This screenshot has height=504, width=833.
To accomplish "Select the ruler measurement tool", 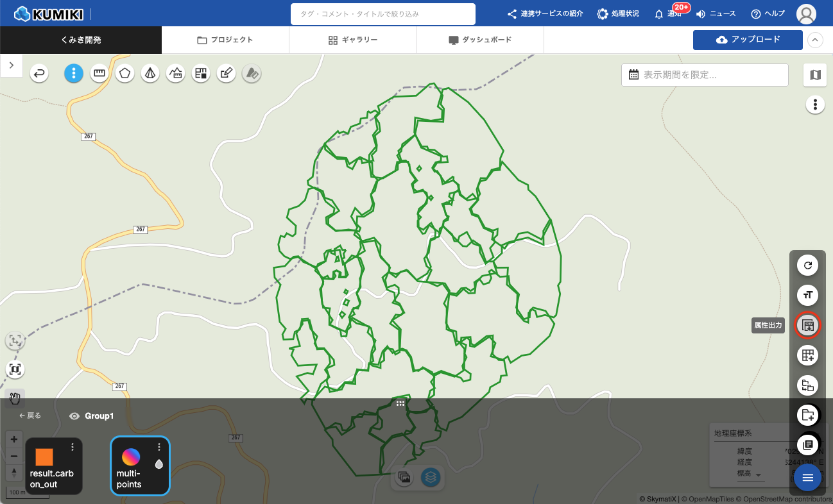I will coord(99,74).
